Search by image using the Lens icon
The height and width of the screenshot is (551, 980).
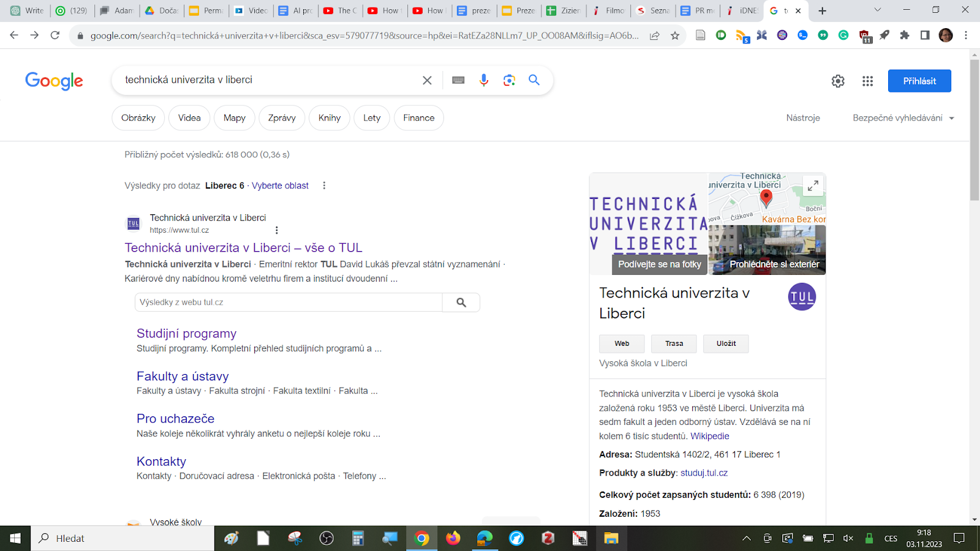[x=509, y=80]
